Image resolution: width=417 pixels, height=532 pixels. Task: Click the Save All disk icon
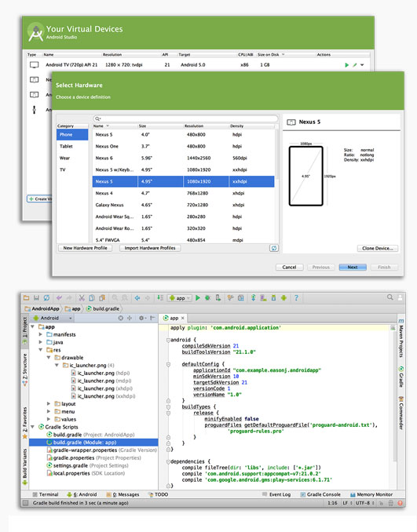tap(36, 298)
